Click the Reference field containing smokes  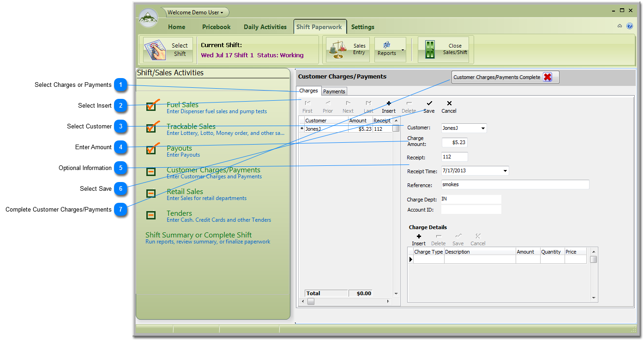[515, 185]
